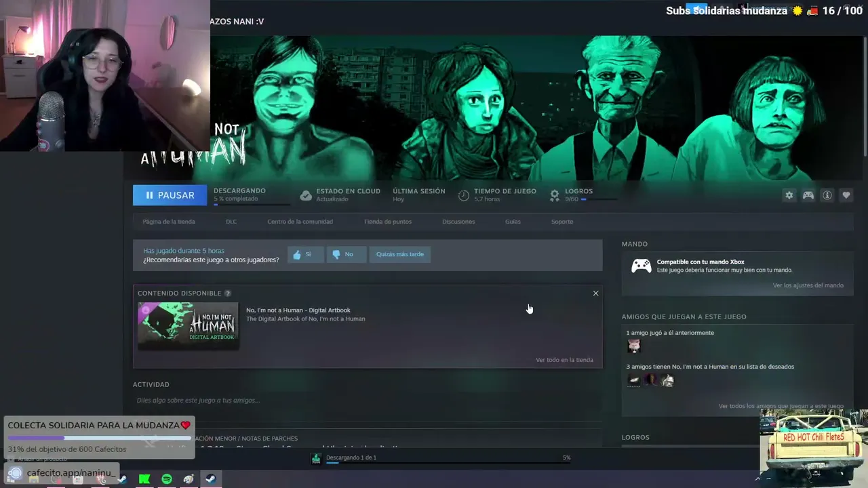Select Quizás más tarde

coord(400,254)
